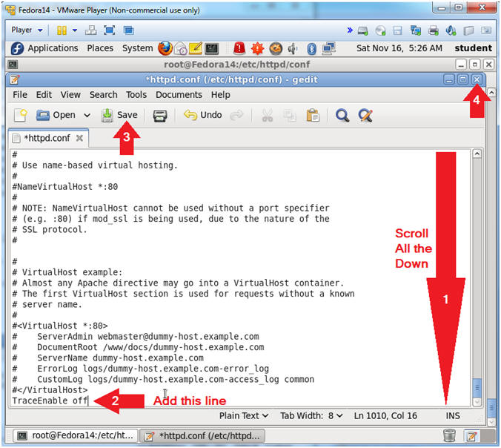Viewport: 501px width, 448px height.
Task: Click the *httpd.conf gedit taskbar button
Action: (x=202, y=435)
